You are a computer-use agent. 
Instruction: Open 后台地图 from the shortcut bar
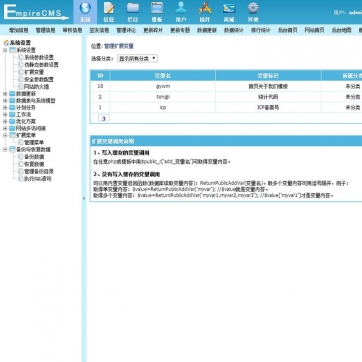(x=341, y=30)
